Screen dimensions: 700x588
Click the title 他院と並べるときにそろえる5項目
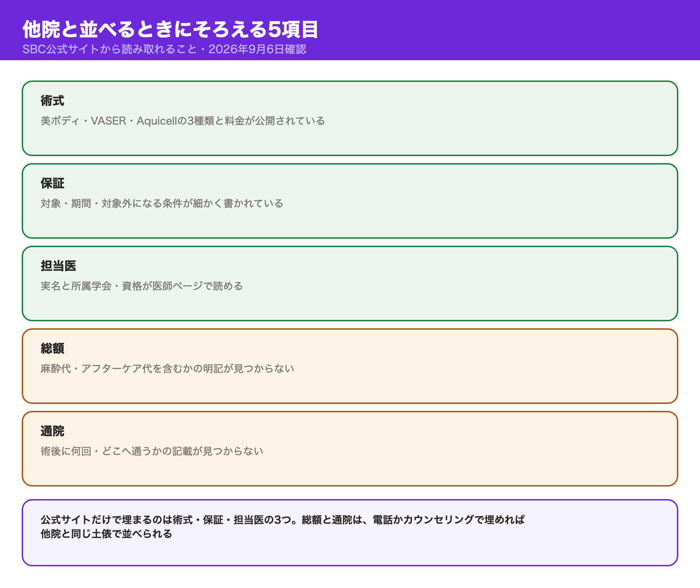click(x=170, y=29)
